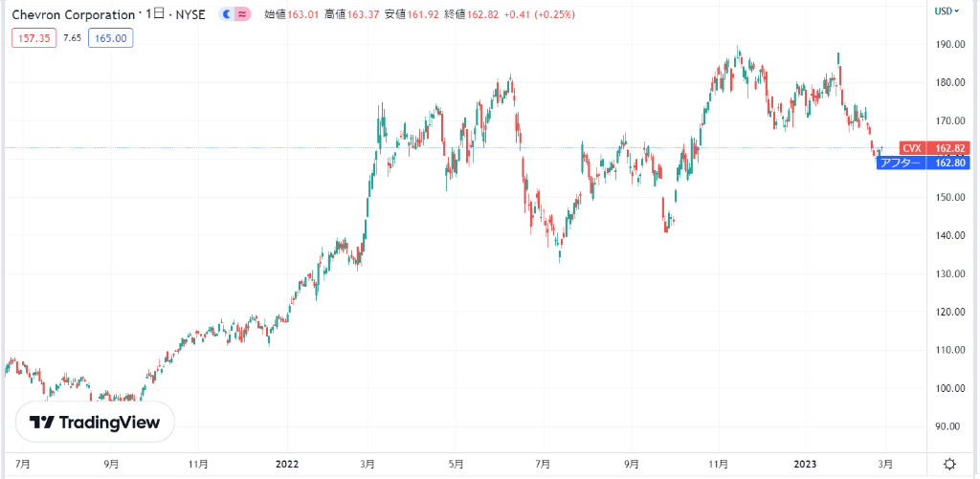Viewport: 980px width, 479px height.
Task: Open the USD currency dropdown
Action: coord(947,11)
